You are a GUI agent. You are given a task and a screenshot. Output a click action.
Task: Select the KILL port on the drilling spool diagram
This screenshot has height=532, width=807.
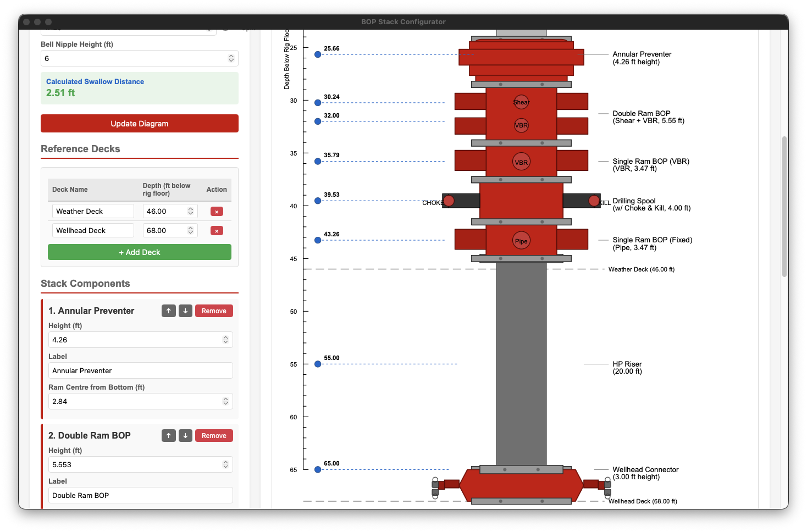tap(594, 201)
